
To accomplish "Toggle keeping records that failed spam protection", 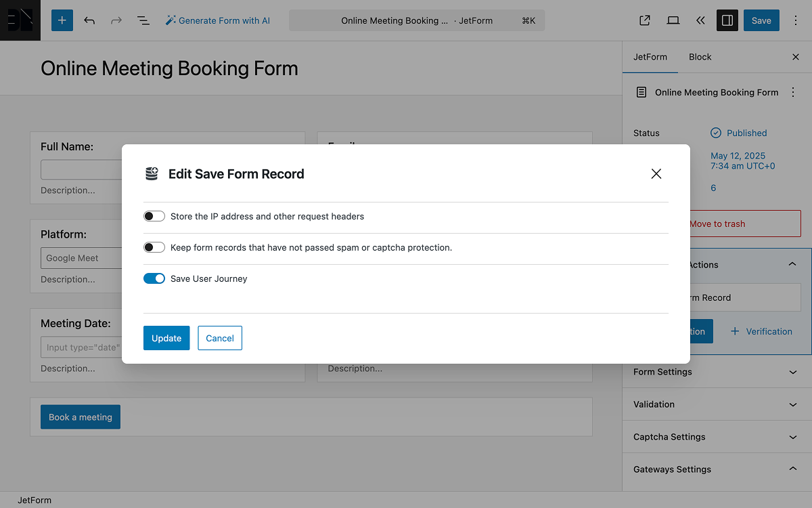I will 154,247.
